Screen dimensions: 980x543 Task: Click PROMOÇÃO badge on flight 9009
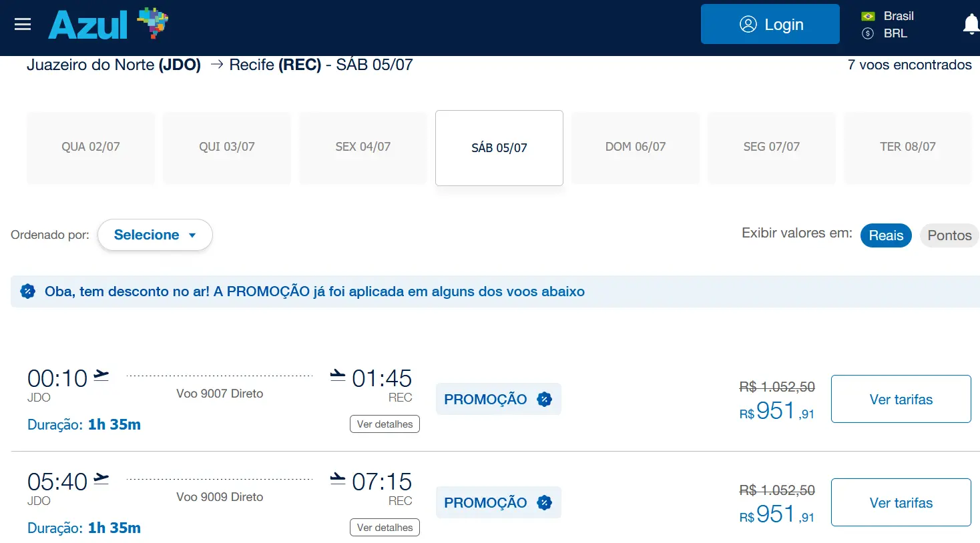coord(498,502)
